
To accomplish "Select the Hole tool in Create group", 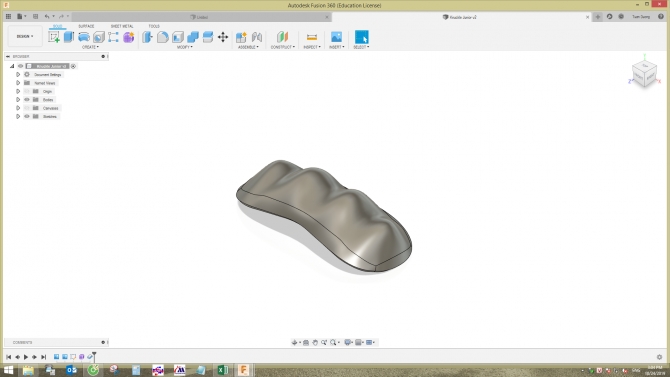I will pyautogui.click(x=99, y=37).
